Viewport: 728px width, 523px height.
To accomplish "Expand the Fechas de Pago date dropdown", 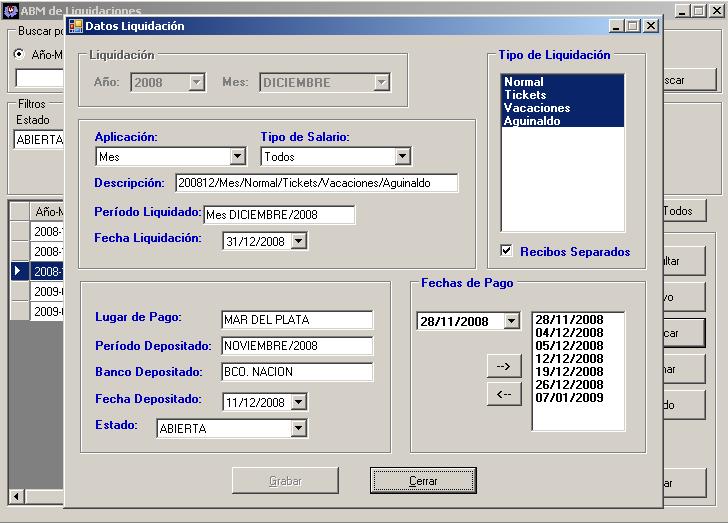I will pyautogui.click(x=512, y=322).
